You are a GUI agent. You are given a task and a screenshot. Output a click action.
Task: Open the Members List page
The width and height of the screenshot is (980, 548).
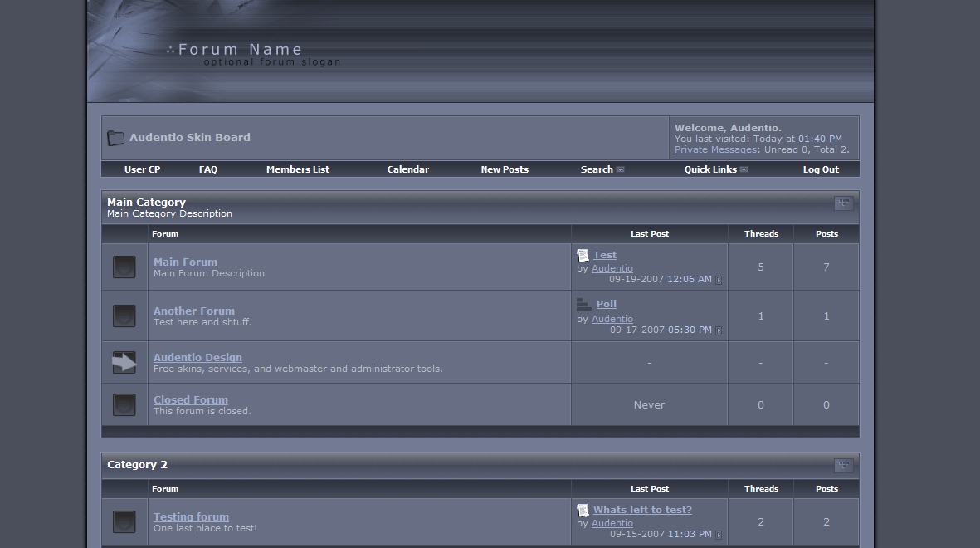tap(298, 169)
